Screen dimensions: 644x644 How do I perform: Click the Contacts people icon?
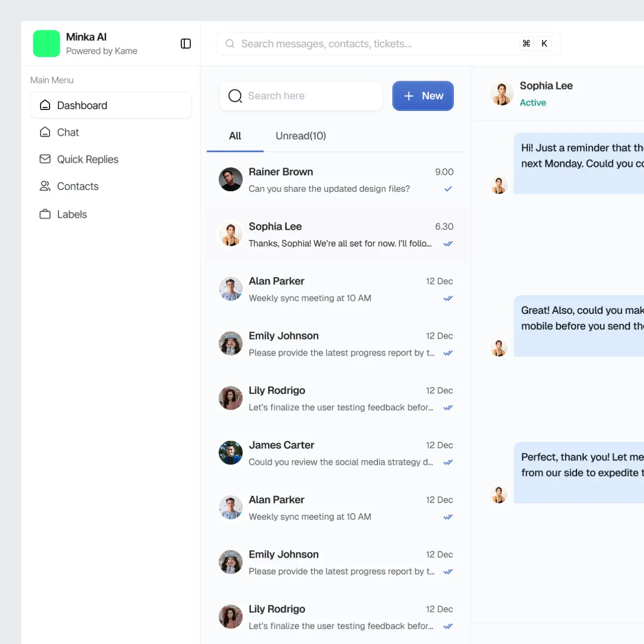45,186
